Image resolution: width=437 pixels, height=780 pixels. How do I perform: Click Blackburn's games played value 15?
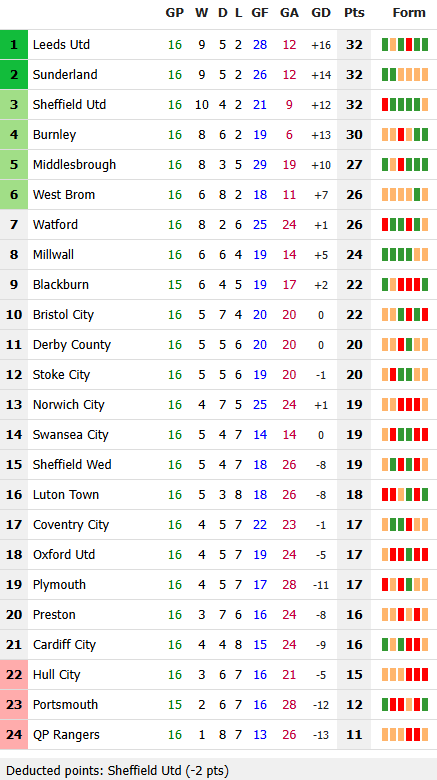[175, 285]
